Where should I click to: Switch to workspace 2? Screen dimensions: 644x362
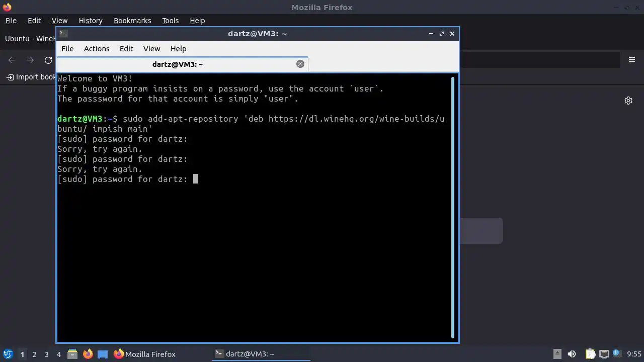coord(34,354)
